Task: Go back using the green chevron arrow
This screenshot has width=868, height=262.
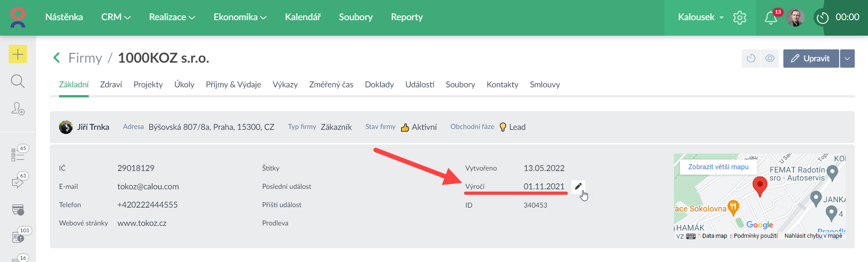Action: (x=57, y=58)
